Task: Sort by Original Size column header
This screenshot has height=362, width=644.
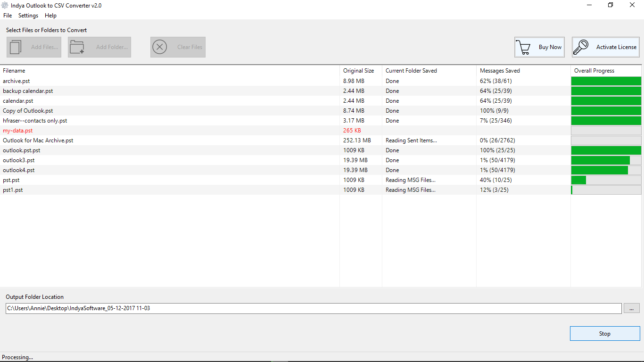Action: (x=361, y=71)
